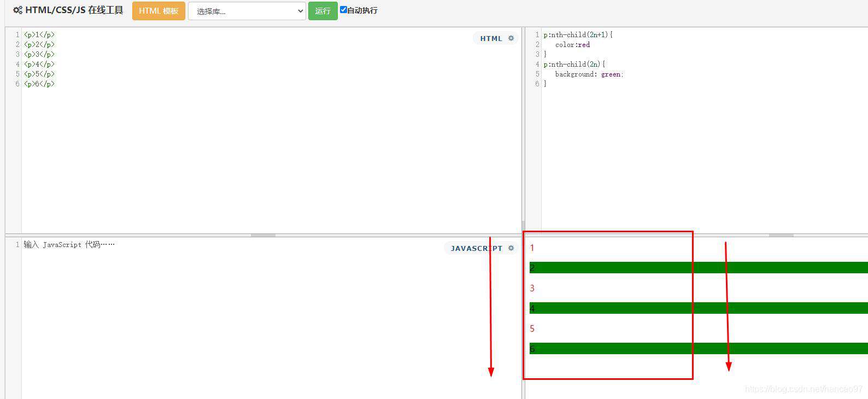Click the HTML pane label

tap(491, 38)
